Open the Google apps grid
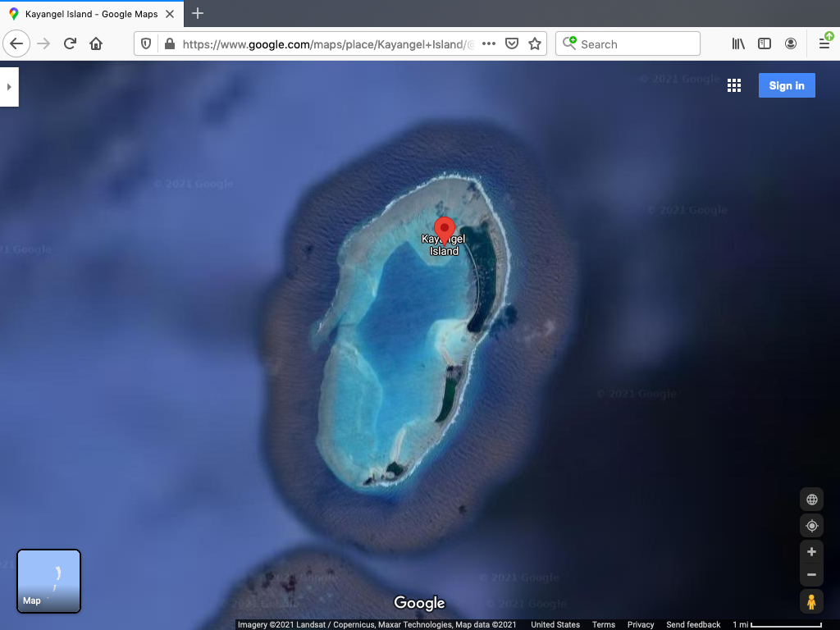840x630 pixels. point(734,86)
